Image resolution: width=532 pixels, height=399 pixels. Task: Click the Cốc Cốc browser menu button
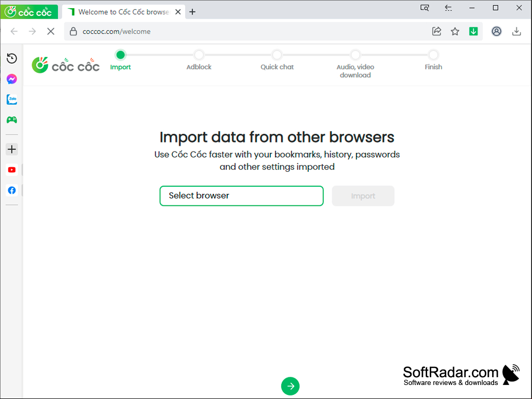29,12
